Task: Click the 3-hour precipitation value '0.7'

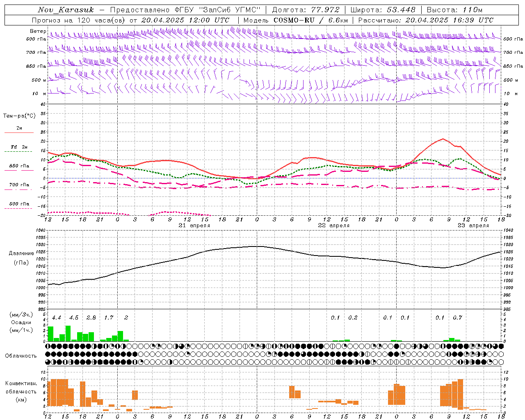Action: 457,318
